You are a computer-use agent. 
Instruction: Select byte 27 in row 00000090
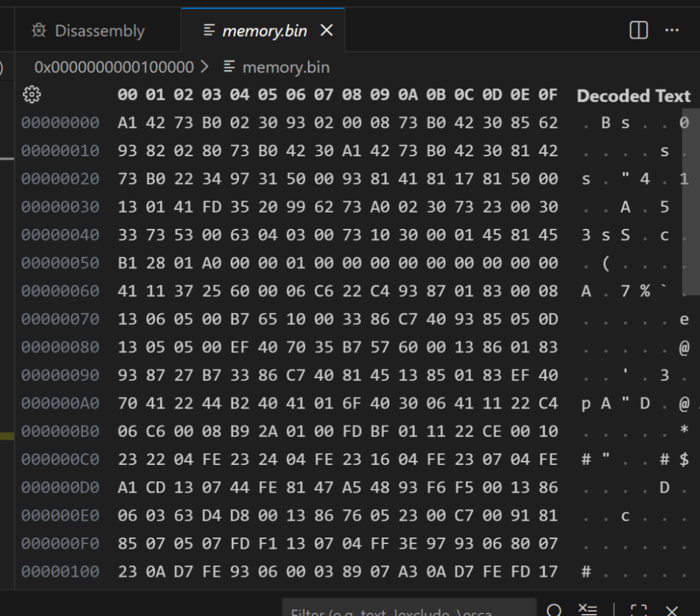click(183, 375)
